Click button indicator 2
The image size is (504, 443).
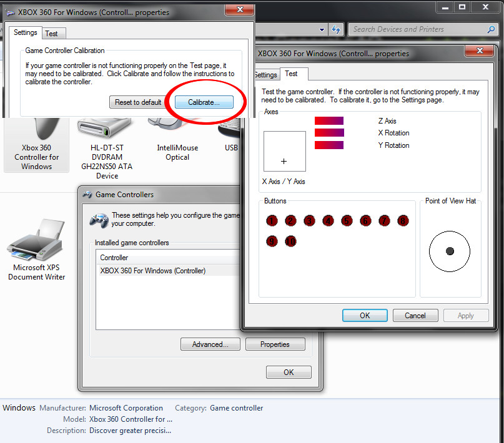(290, 221)
